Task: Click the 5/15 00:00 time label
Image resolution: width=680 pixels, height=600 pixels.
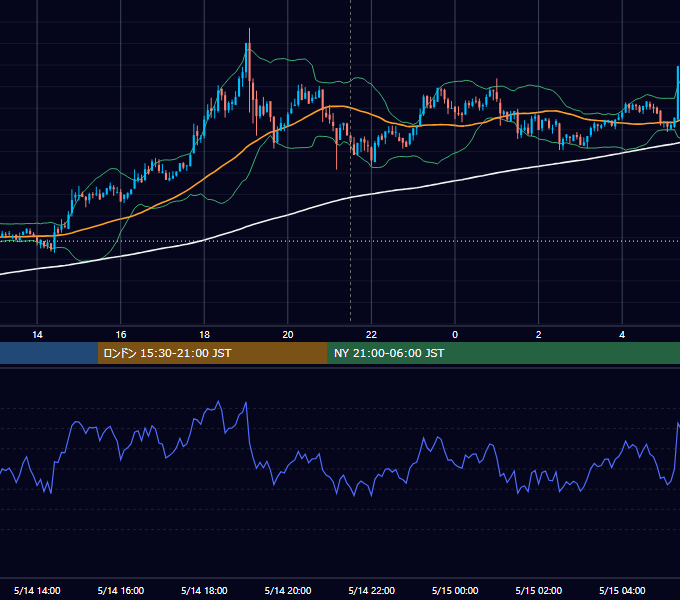Action: (x=455, y=590)
